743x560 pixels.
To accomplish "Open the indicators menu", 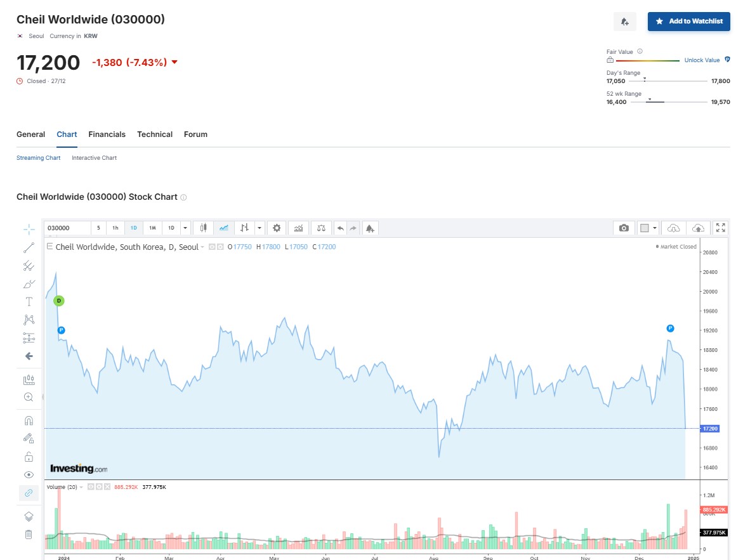I will (298, 228).
